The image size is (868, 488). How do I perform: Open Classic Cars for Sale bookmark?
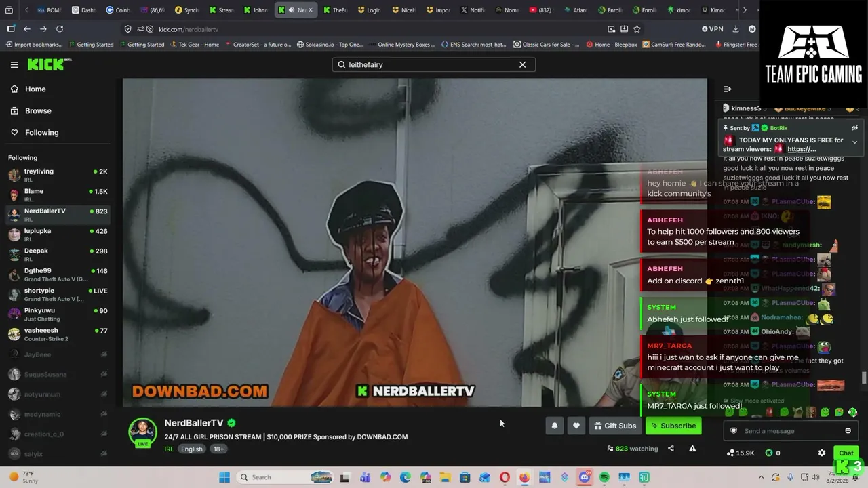pyautogui.click(x=547, y=45)
